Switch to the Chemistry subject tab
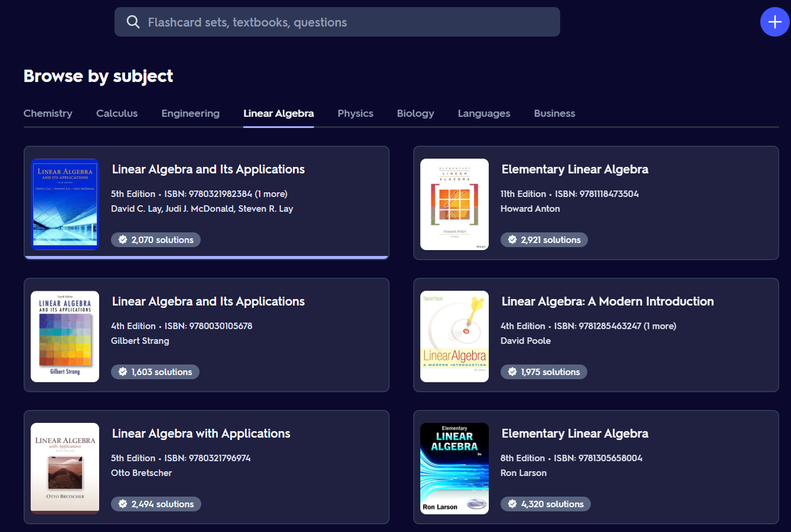The height and width of the screenshot is (532, 791). (48, 113)
